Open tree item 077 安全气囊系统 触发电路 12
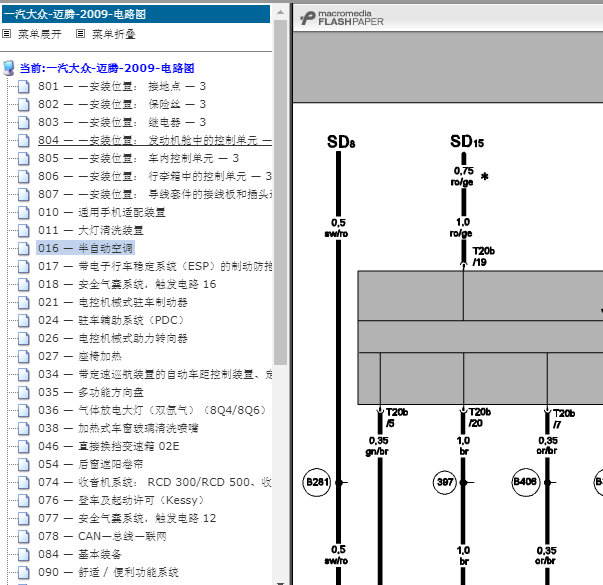Image resolution: width=603 pixels, height=585 pixels. coord(127,518)
